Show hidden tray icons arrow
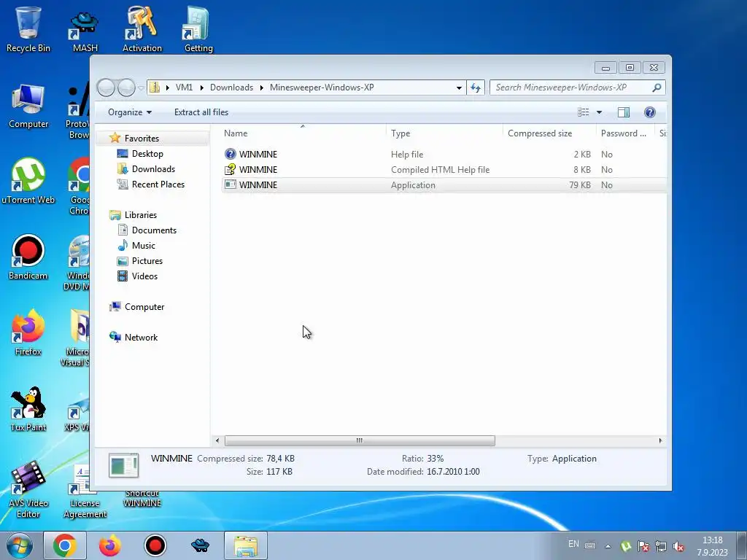 608,546
